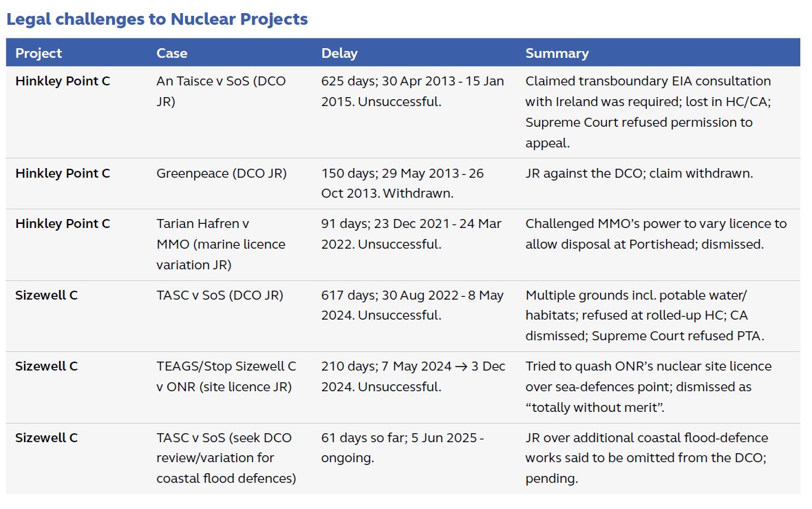The image size is (812, 509).
Task: Click 'Sizewell C' in the TASC v SoS (DCO JR) row
Action: click(46, 295)
